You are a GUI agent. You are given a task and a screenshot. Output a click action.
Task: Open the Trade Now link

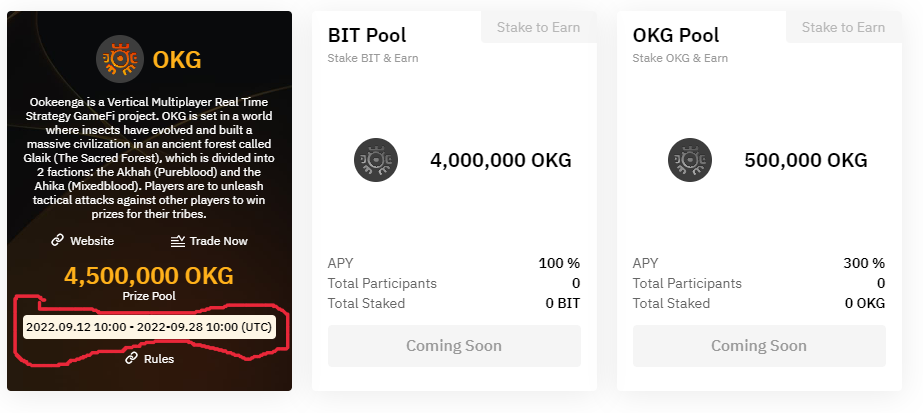pos(218,241)
